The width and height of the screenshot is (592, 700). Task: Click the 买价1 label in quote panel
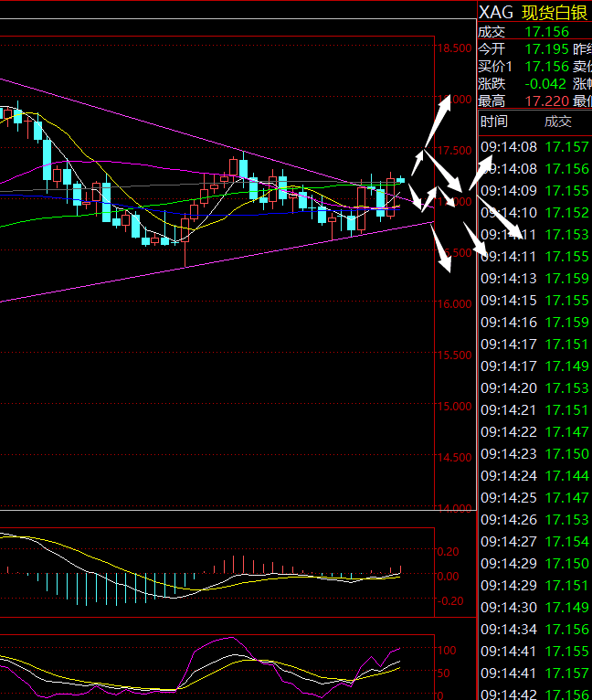click(x=495, y=67)
